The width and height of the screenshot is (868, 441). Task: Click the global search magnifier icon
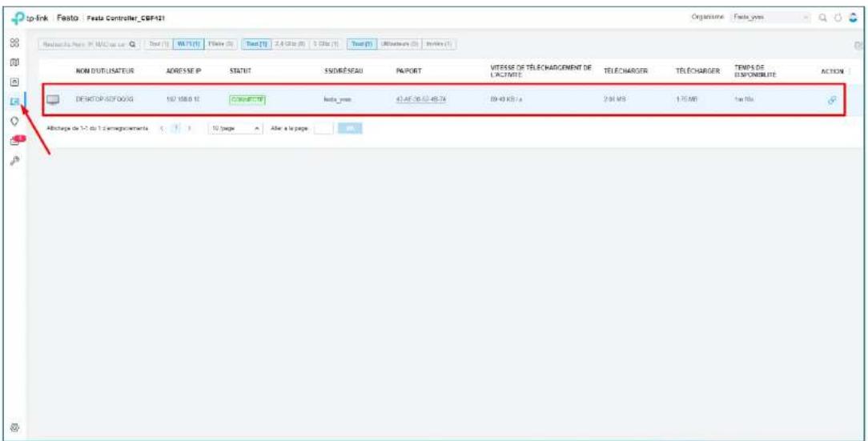tap(823, 18)
